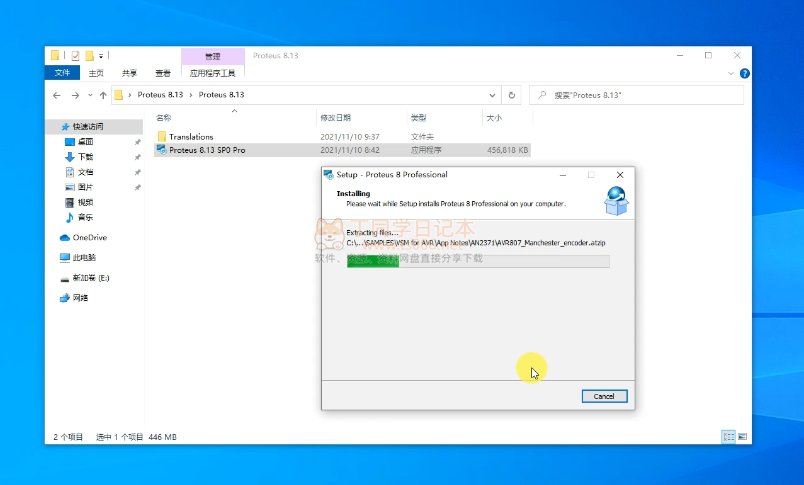Click the Translations folder icon
Viewport: 804px width, 485px height.
click(162, 136)
